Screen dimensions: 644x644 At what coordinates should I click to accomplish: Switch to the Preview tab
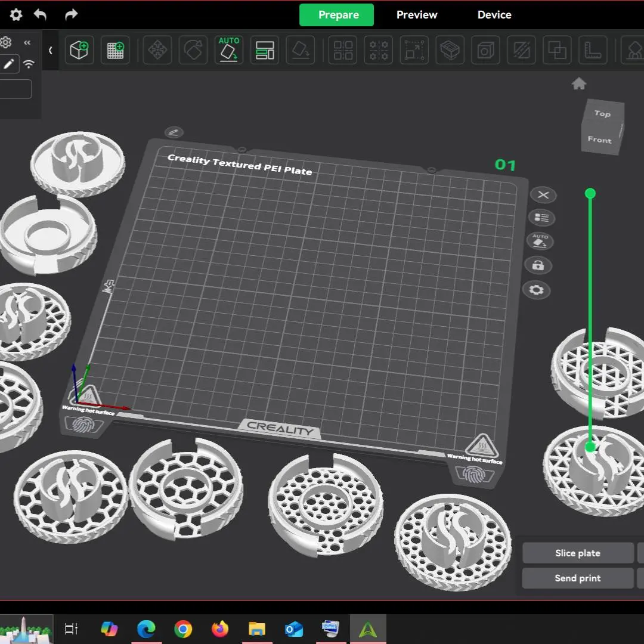click(x=417, y=15)
